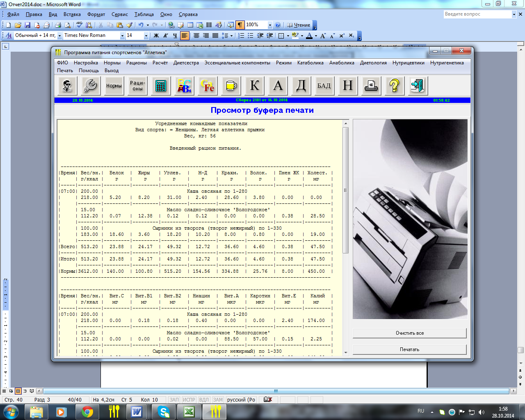Open the athlete profile icon (man in sunglasses)
Viewport: 525px width, 420px height.
pos(67,86)
